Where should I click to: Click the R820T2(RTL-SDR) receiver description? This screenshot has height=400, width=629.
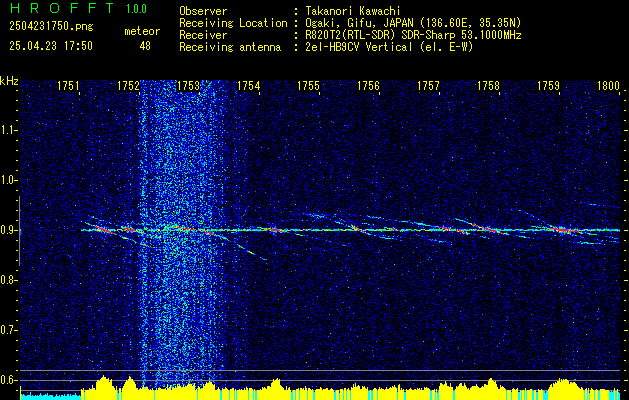click(413, 35)
